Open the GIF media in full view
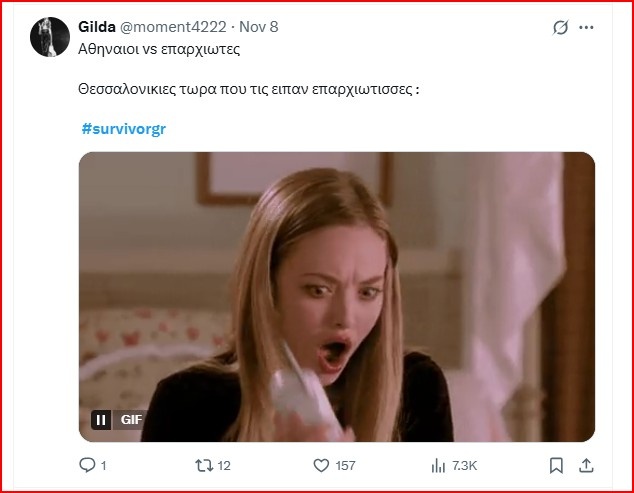The height and width of the screenshot is (493, 634). (x=336, y=297)
